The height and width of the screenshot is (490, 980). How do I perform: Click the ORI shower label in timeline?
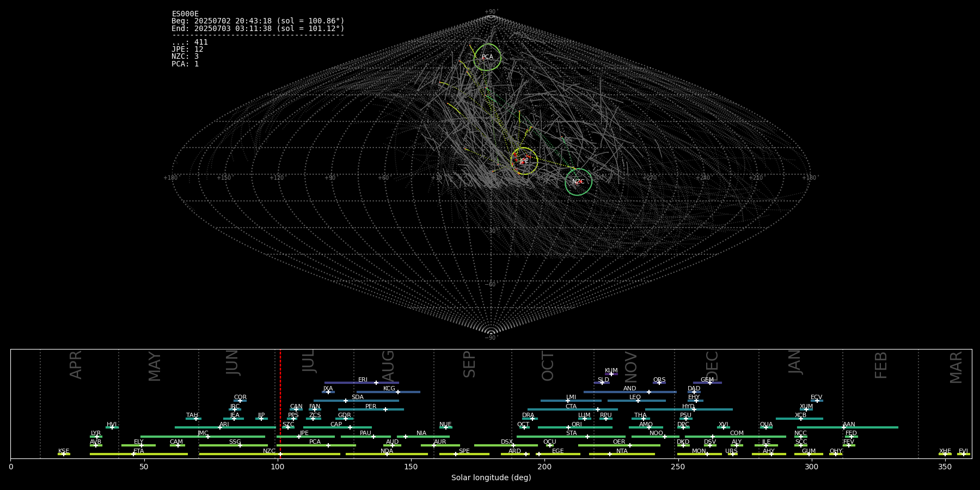[x=577, y=425]
